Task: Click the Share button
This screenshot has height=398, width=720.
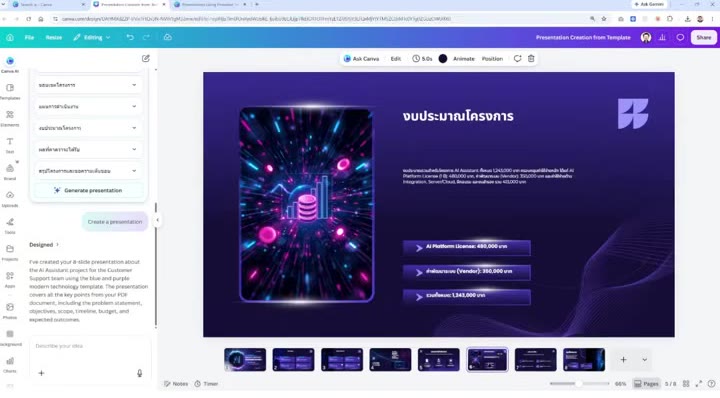Action: pyautogui.click(x=703, y=37)
